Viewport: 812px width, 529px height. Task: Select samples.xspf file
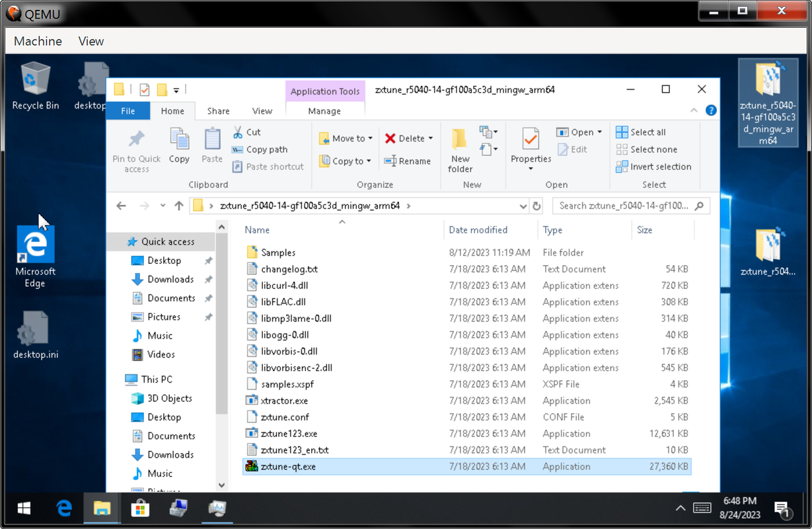467,384
